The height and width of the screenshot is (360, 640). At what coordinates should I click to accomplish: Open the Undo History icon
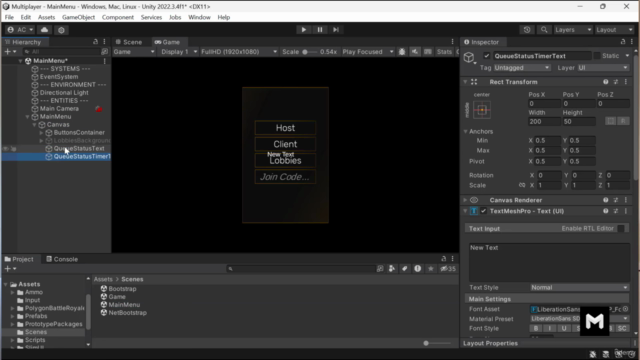coord(527,30)
